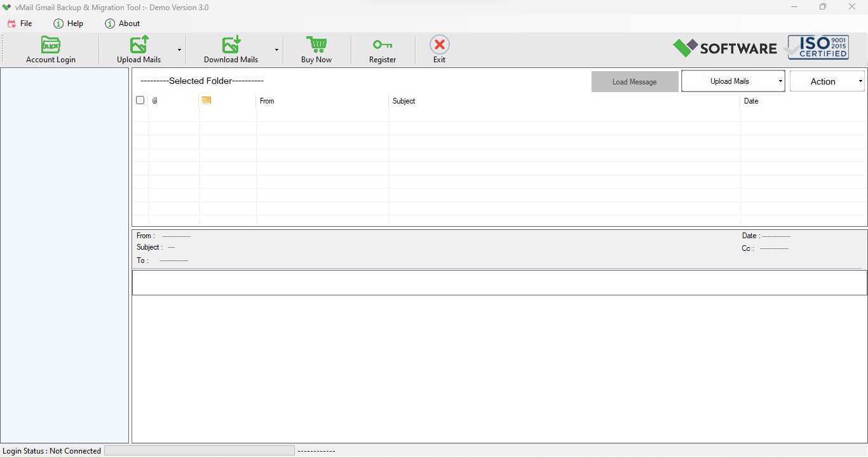This screenshot has width=868, height=458.
Task: Click the progress bar in status bar
Action: pos(200,450)
